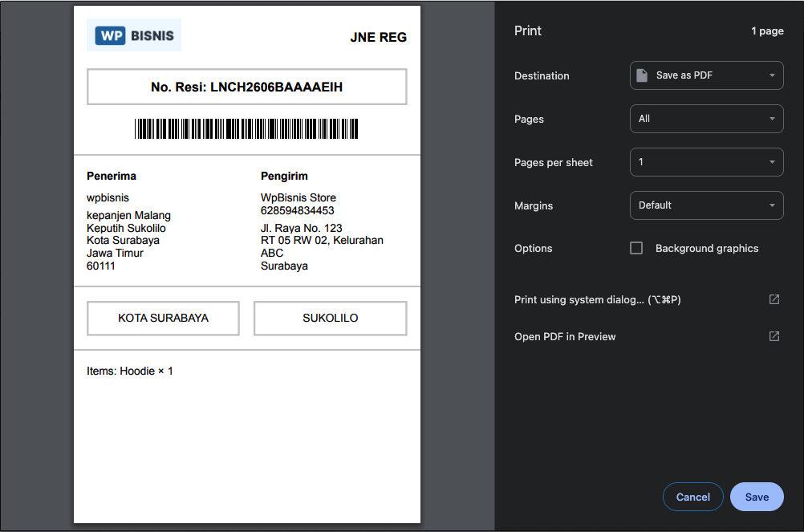
Task: Click the Jawa Timur province line
Action: coord(115,254)
